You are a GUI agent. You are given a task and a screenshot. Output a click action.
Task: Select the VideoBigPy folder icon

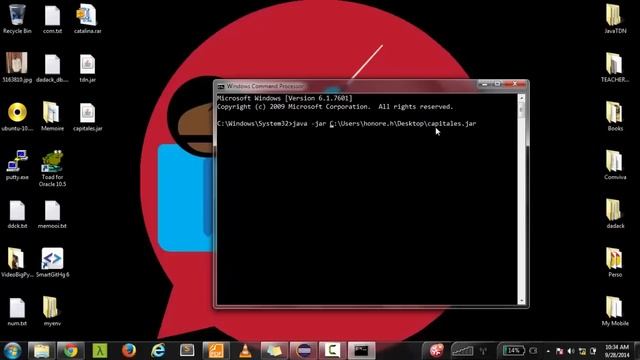tap(17, 262)
